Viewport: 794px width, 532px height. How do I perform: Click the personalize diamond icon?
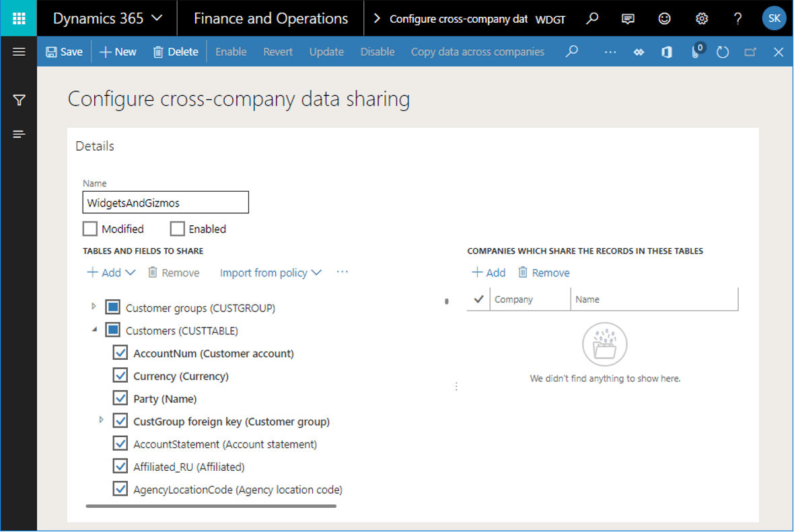click(639, 52)
